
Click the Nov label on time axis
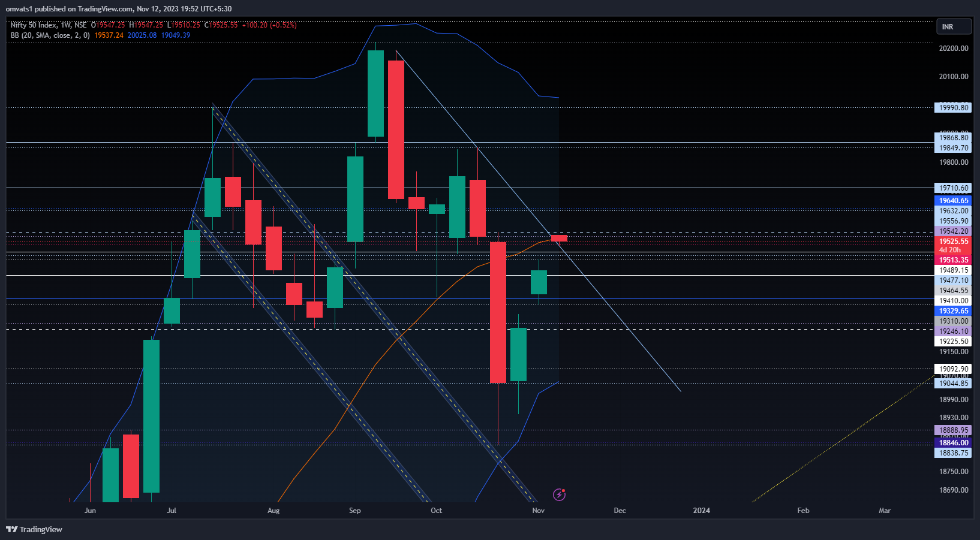point(539,511)
